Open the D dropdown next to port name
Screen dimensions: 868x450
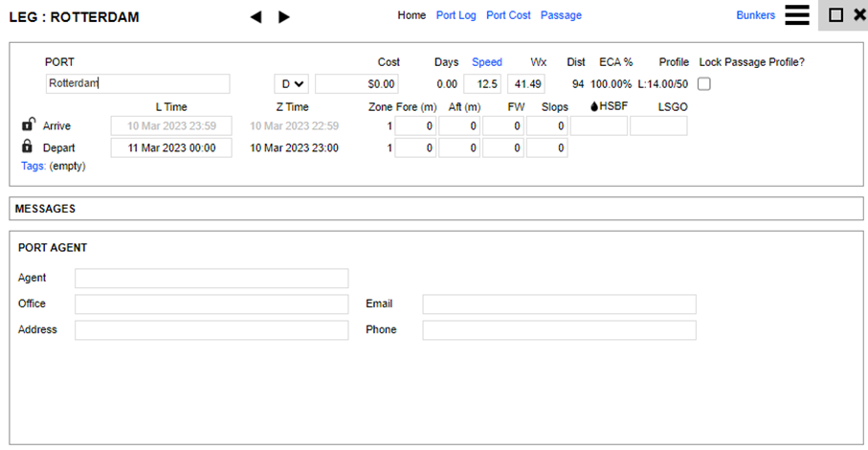[292, 84]
